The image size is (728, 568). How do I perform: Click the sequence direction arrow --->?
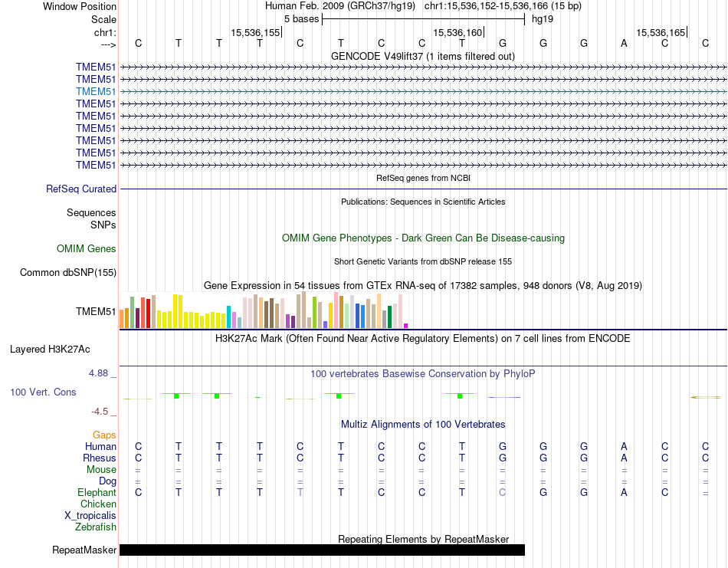coord(109,44)
